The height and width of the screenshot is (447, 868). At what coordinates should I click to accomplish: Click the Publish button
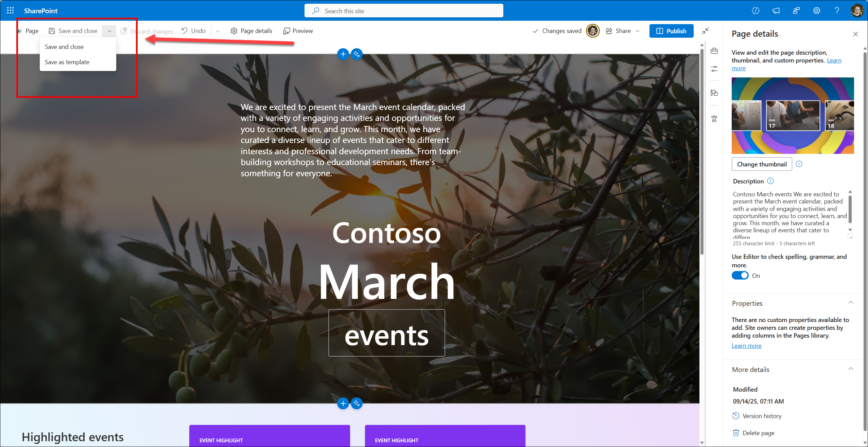pos(671,31)
